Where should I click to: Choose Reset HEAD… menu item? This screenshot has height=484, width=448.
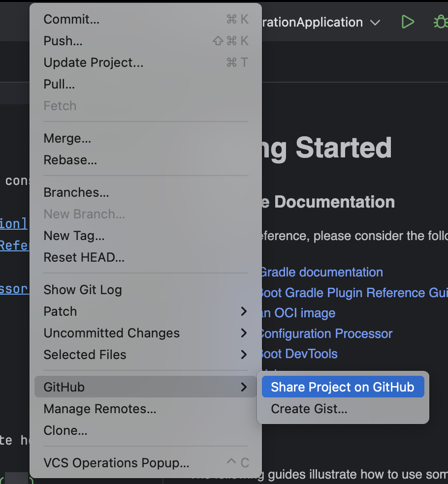[x=146, y=257]
